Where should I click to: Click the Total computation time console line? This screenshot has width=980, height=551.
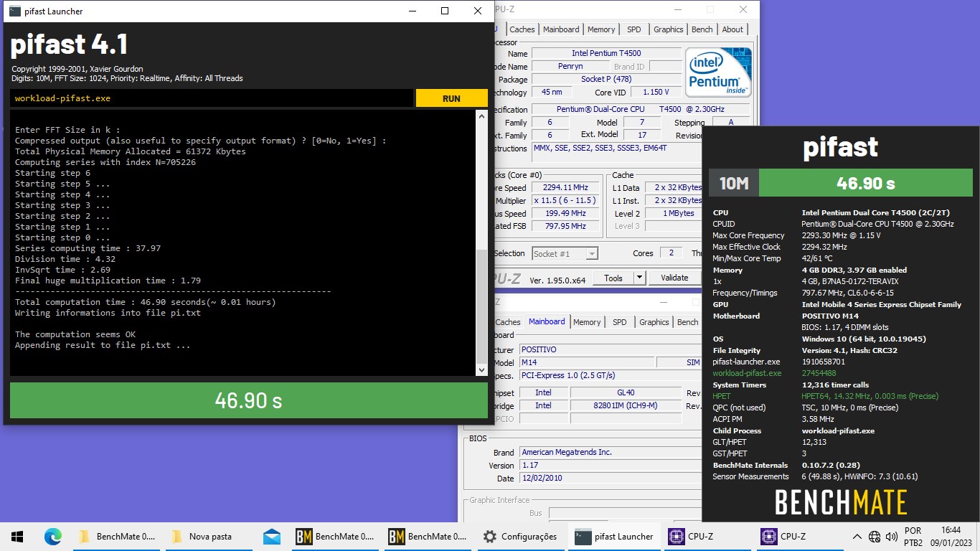tap(145, 302)
